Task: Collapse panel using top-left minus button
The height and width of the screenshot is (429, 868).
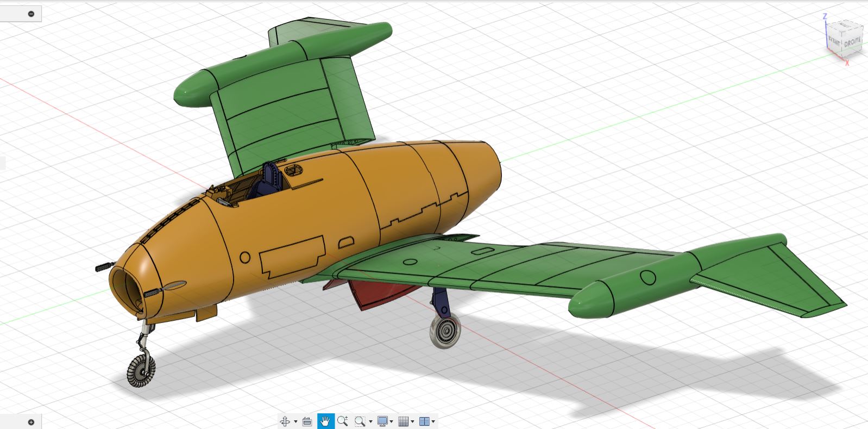Action: coord(31,14)
